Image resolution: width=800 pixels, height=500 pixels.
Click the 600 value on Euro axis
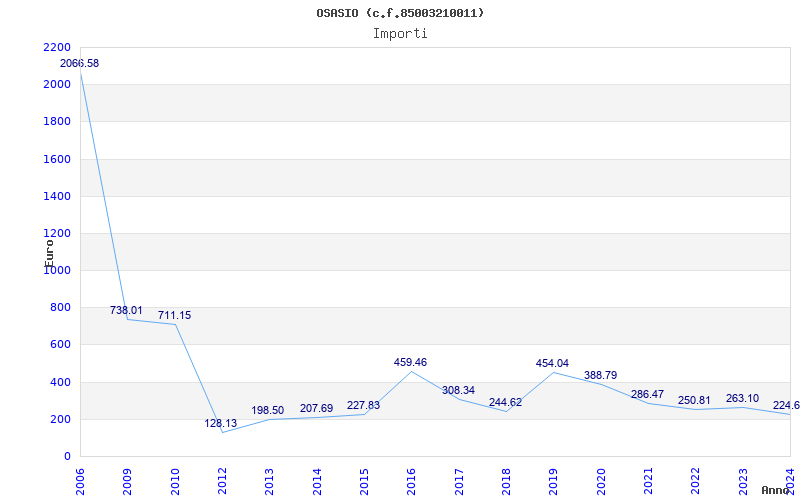coord(60,345)
